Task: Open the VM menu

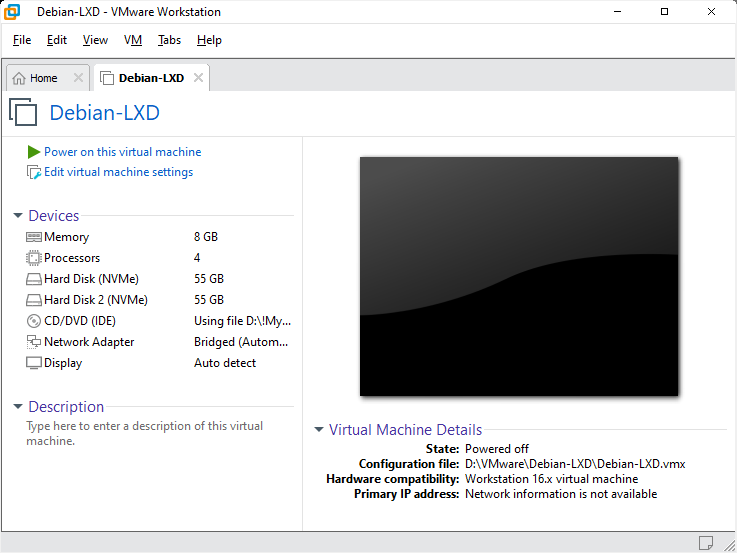Action: click(133, 40)
